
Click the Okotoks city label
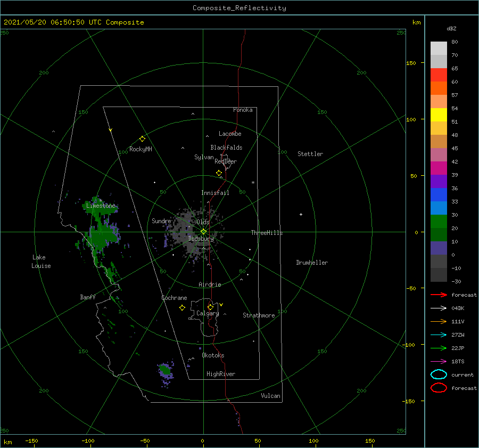point(213,355)
